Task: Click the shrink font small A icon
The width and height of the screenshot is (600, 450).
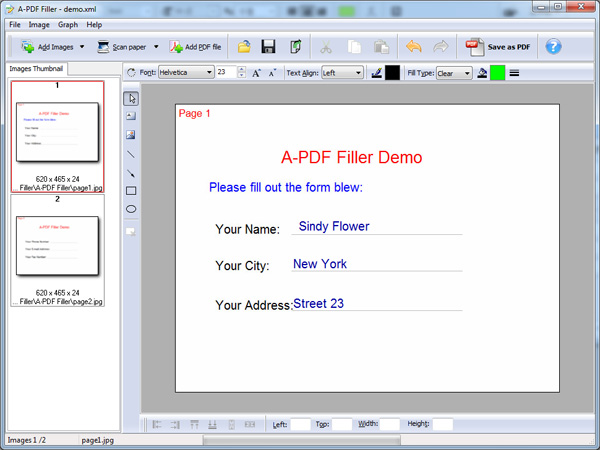Action: point(272,73)
